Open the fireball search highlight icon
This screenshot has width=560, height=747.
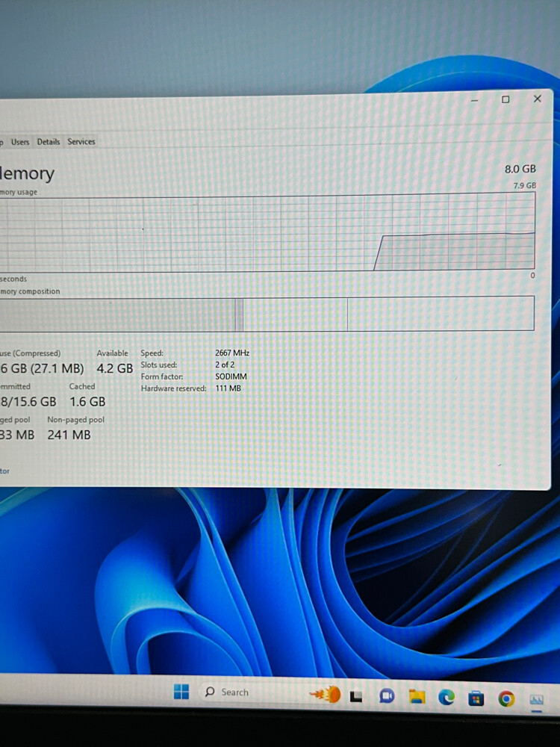tap(326, 694)
